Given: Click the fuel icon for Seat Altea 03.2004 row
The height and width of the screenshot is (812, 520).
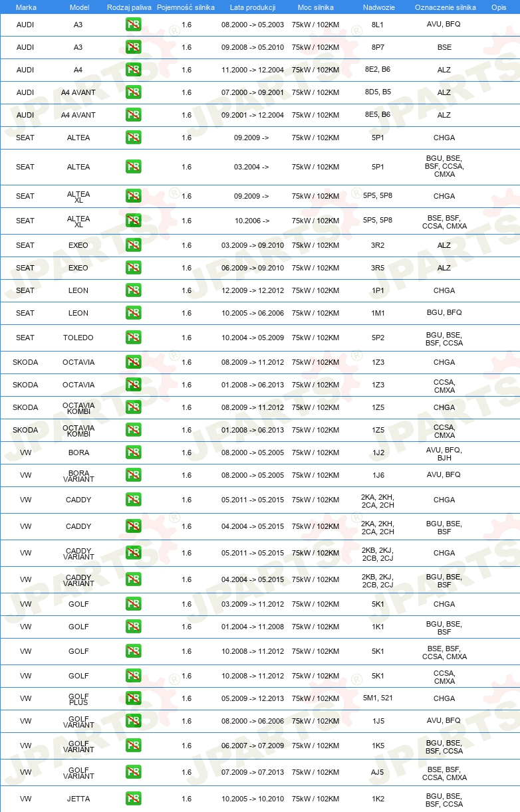Looking at the screenshot, I should [x=133, y=167].
